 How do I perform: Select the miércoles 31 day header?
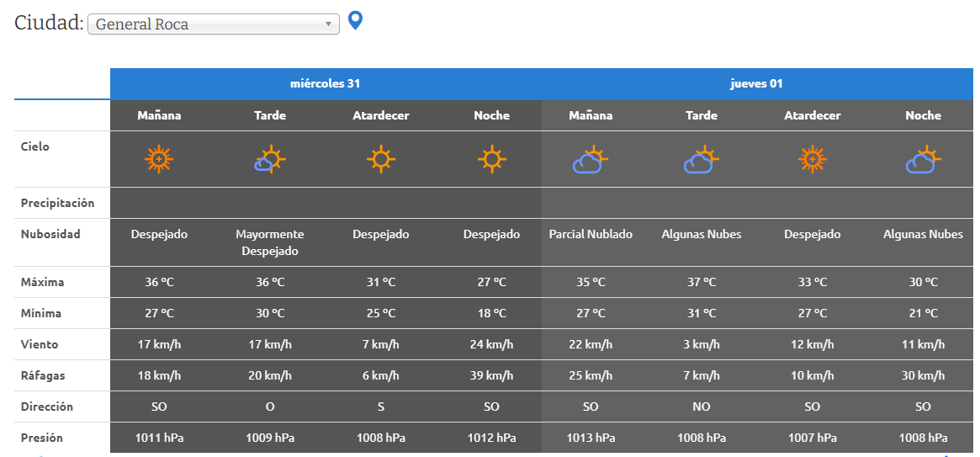point(325,84)
